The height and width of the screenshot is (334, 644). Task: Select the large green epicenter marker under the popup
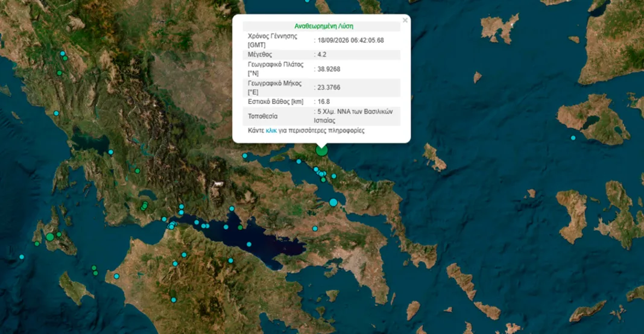coord(321,150)
